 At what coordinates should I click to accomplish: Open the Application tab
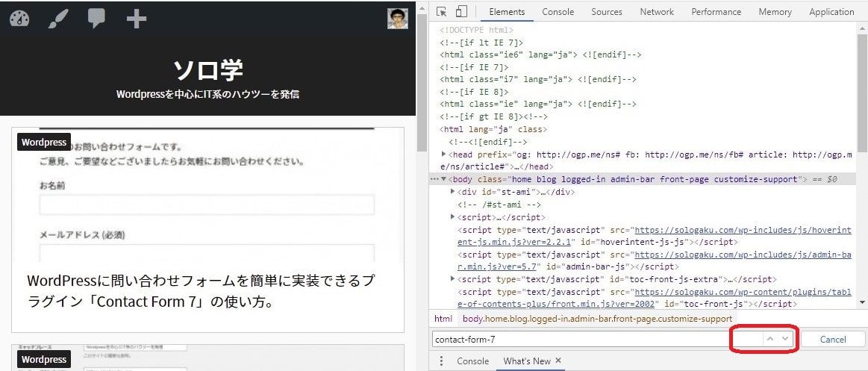831,12
